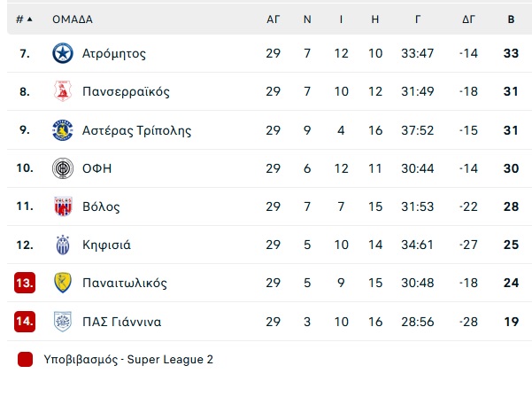Open the Παναιτωλικός team link
The height and width of the screenshot is (397, 532).
(125, 283)
